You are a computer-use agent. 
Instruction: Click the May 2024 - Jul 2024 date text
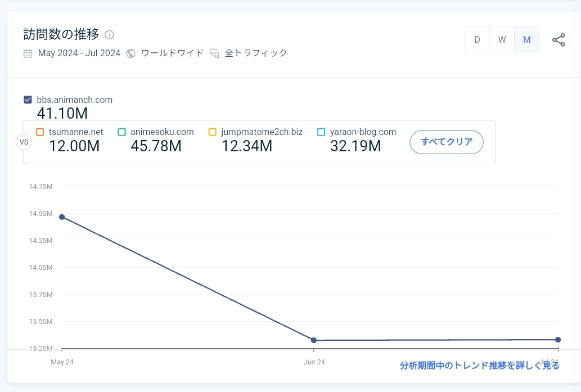click(79, 53)
